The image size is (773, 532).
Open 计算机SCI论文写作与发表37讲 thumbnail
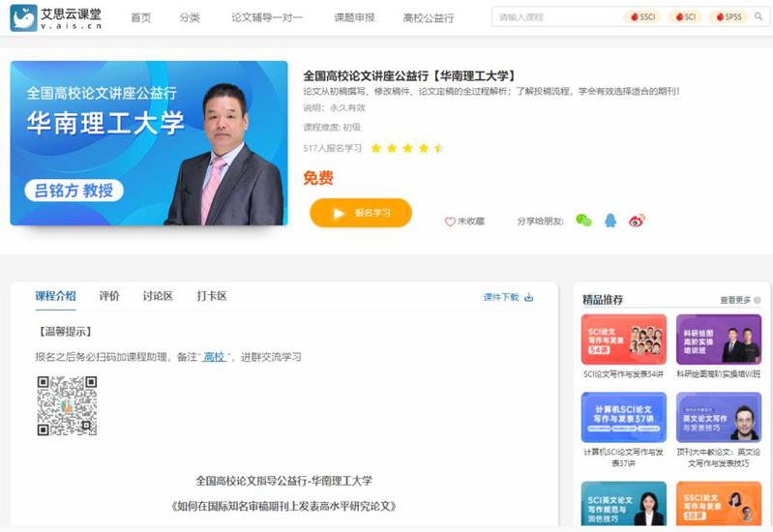tap(624, 417)
